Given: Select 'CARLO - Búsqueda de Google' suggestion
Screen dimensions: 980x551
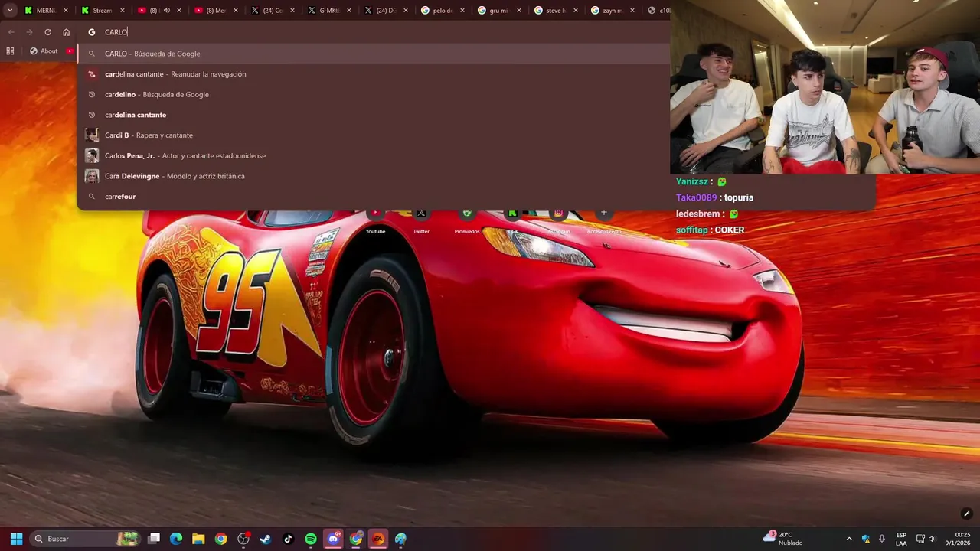Looking at the screenshot, I should click(374, 54).
